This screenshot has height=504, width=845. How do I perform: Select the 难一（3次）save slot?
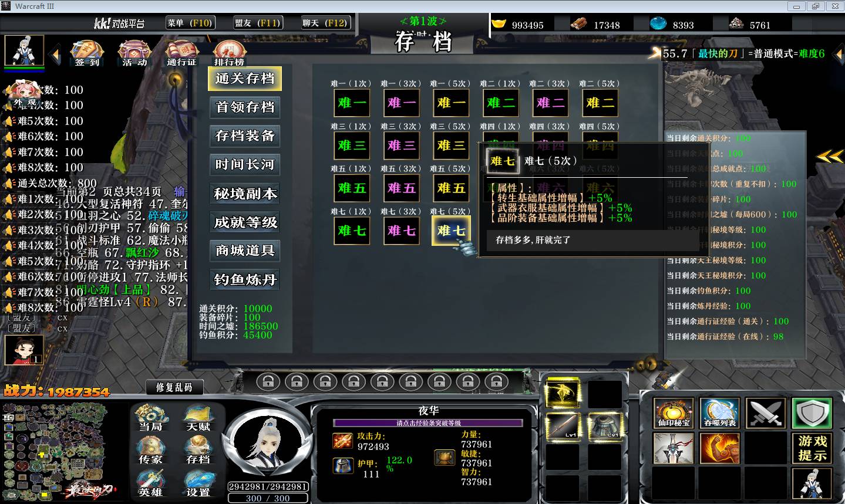pyautogui.click(x=402, y=103)
